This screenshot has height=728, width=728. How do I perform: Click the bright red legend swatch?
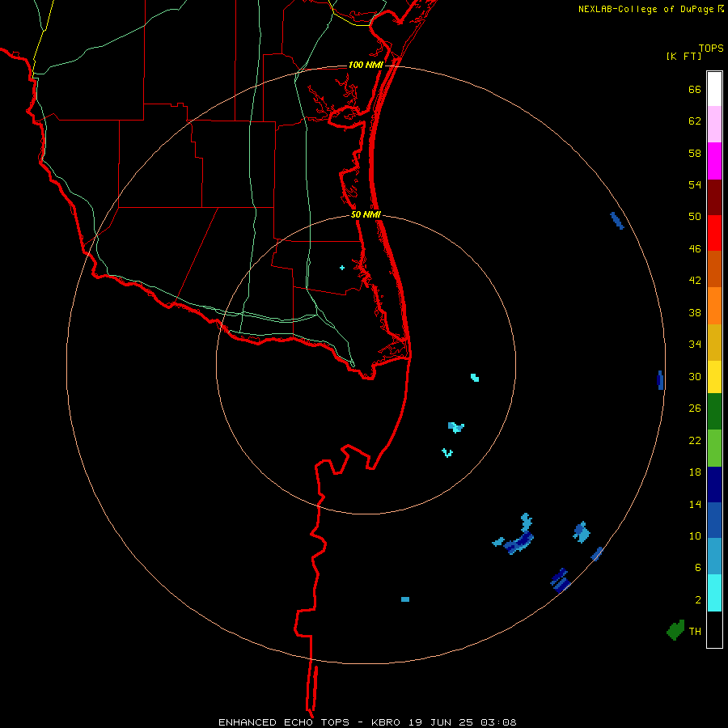point(714,233)
